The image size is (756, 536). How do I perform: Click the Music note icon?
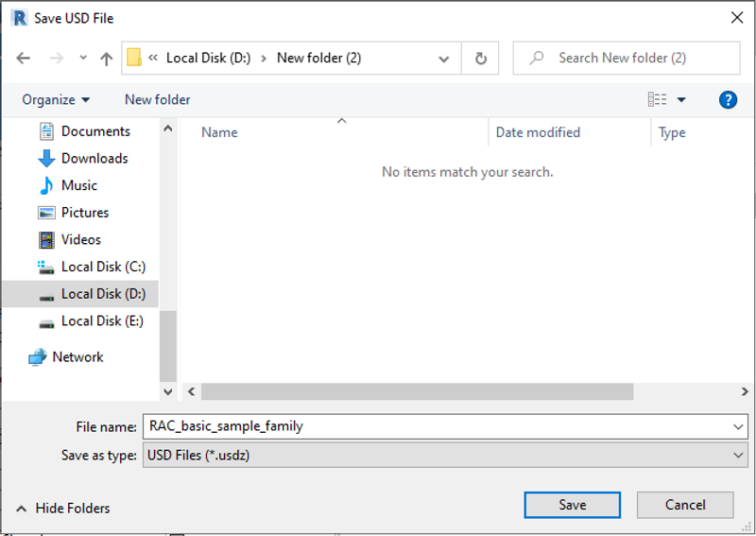[46, 185]
